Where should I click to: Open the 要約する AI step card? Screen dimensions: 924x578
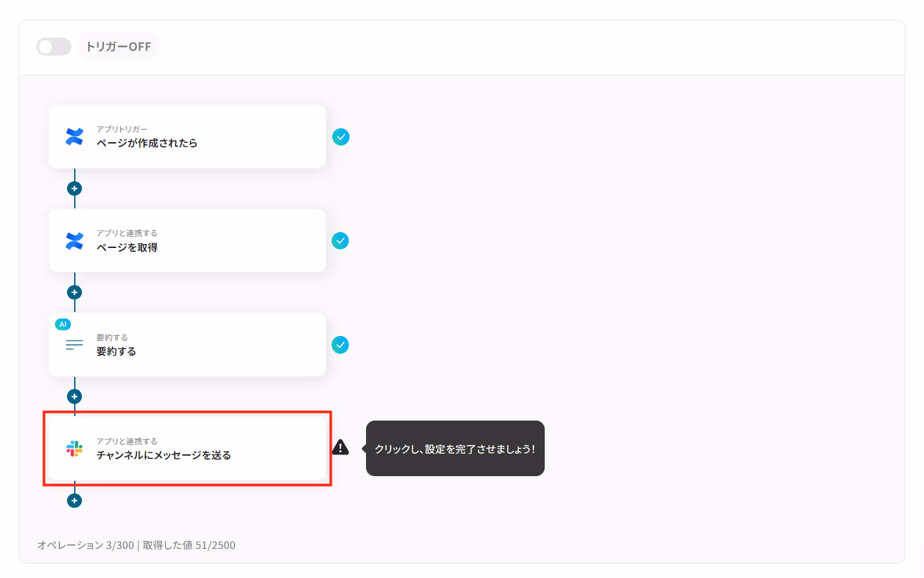coord(187,345)
